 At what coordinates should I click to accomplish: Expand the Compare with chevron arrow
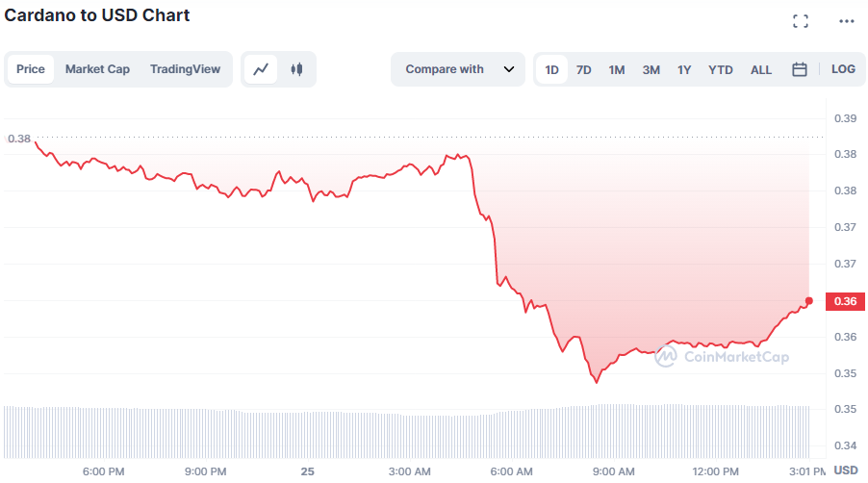pyautogui.click(x=509, y=69)
